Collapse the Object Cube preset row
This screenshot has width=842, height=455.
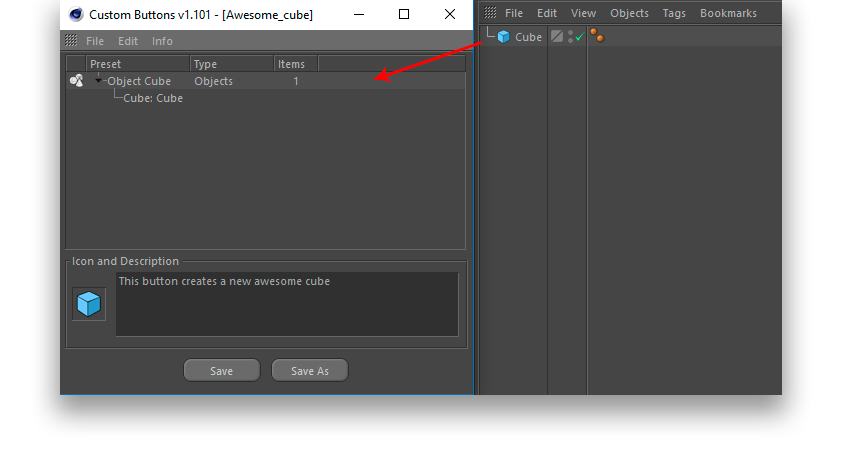pyautogui.click(x=98, y=81)
